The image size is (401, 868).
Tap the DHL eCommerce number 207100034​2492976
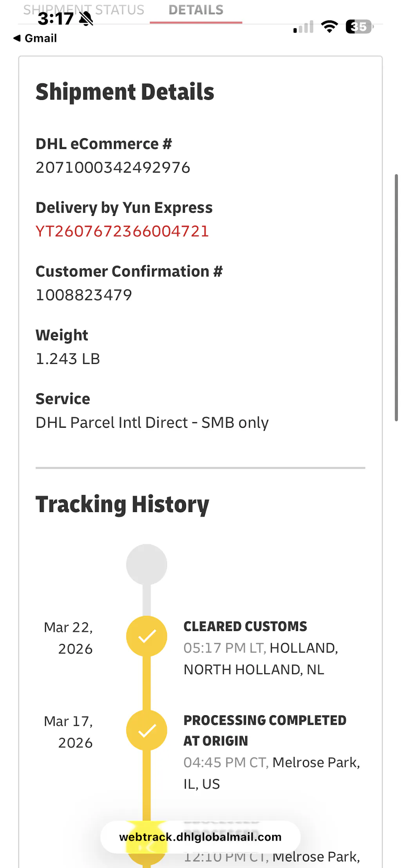pyautogui.click(x=113, y=168)
